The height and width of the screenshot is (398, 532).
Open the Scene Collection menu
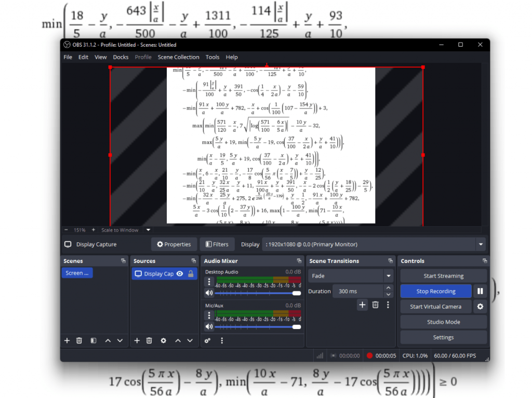tap(178, 57)
